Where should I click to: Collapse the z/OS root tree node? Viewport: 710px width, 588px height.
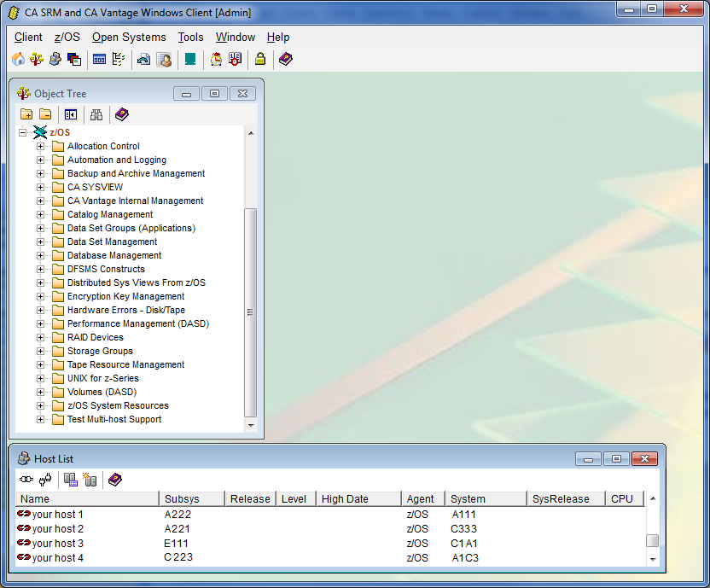coord(23,132)
